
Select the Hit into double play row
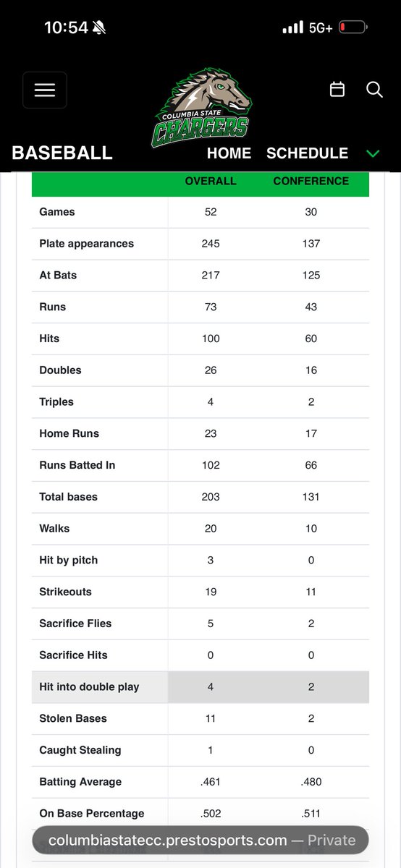tap(200, 687)
